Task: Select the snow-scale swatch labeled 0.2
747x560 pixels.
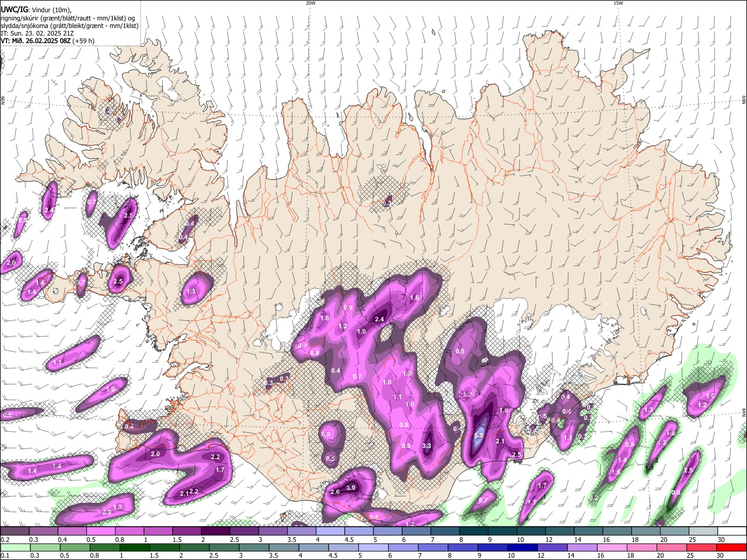Action: [x=15, y=531]
